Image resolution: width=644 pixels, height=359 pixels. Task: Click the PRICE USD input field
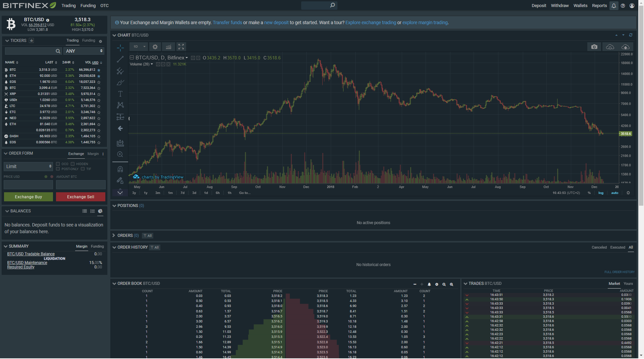pyautogui.click(x=29, y=185)
